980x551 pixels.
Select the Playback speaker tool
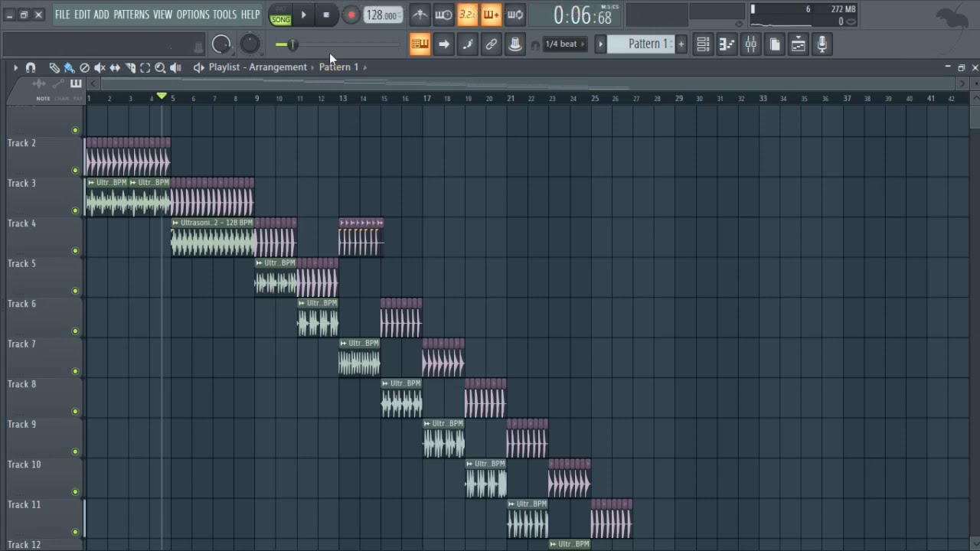[x=175, y=67]
